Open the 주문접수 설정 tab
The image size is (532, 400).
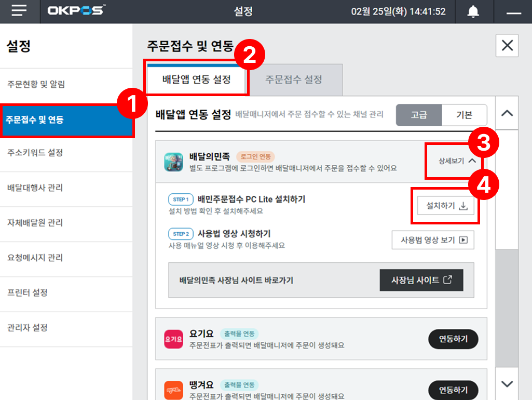[x=294, y=79]
